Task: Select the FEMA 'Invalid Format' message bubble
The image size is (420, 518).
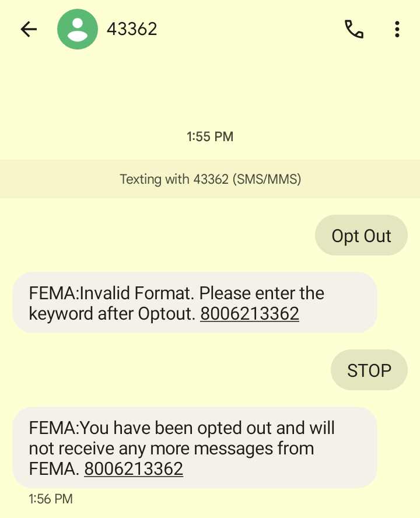Action: point(194,303)
